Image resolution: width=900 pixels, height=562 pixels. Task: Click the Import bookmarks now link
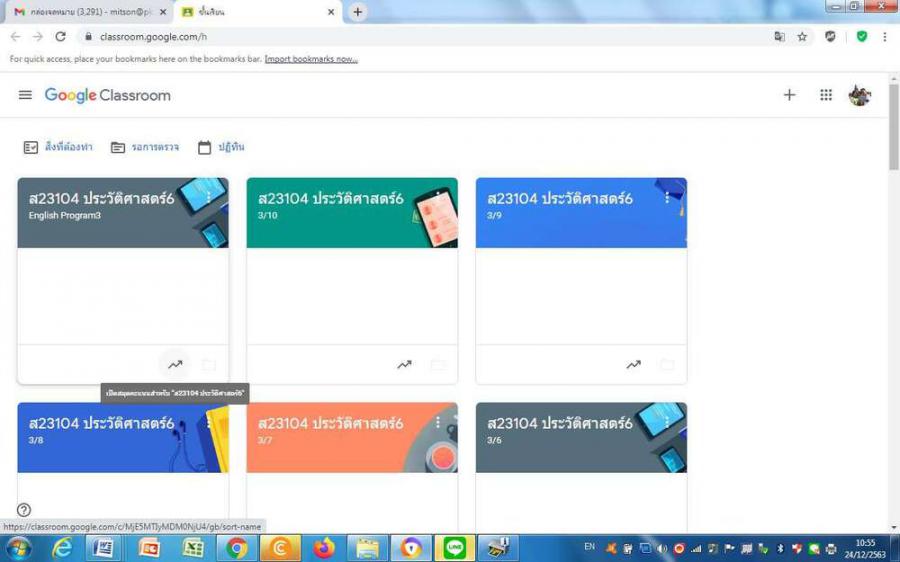coord(311,59)
